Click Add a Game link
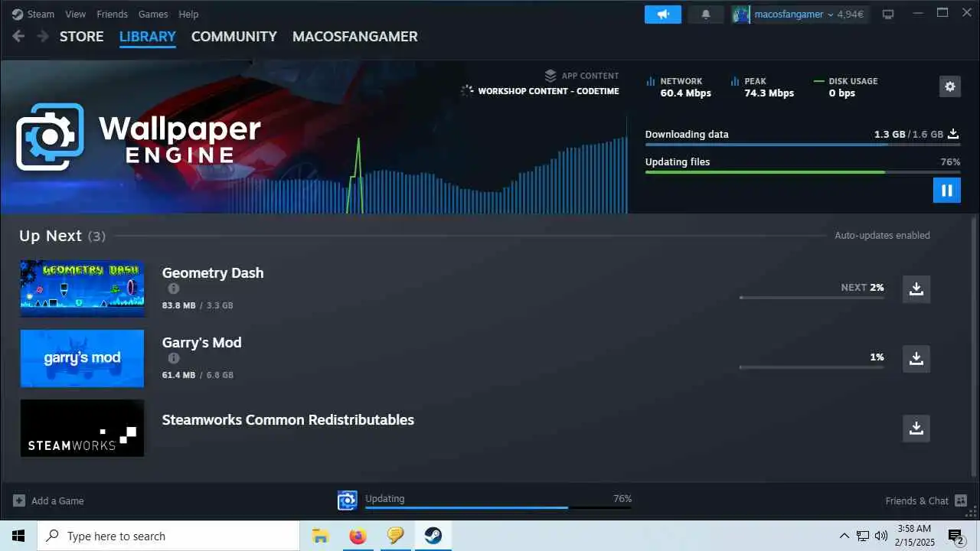 coord(57,500)
